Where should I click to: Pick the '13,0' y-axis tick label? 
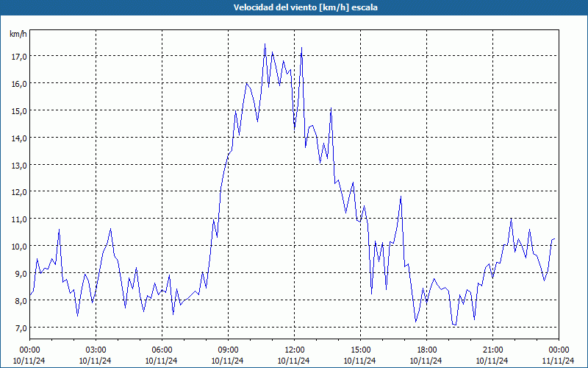19,165
